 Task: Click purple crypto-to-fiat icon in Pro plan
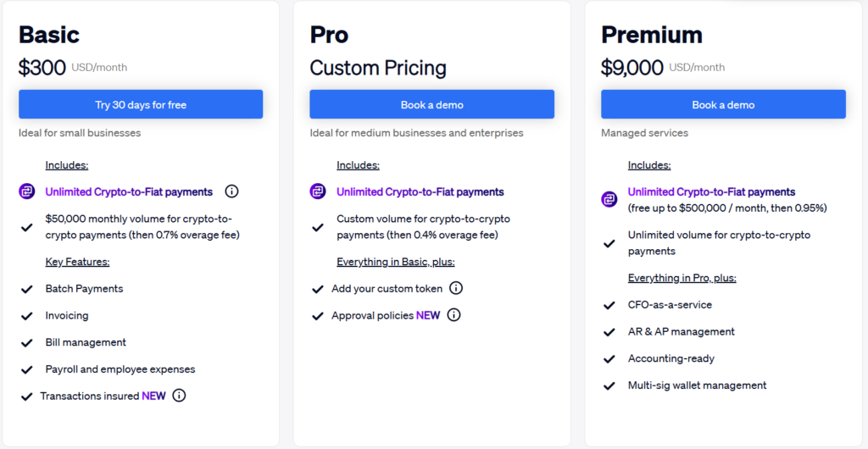tap(318, 191)
